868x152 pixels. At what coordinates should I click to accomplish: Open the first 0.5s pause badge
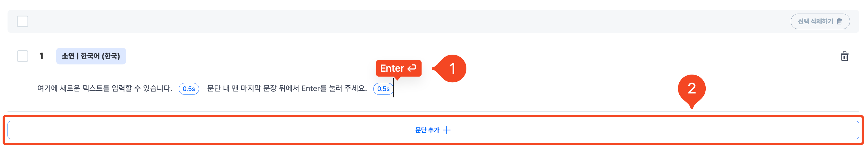point(189,89)
